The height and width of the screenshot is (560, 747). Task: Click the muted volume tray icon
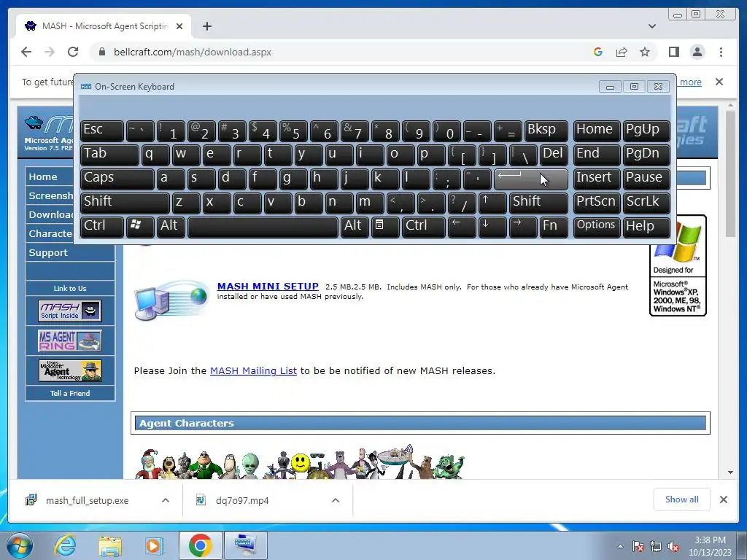tap(673, 546)
